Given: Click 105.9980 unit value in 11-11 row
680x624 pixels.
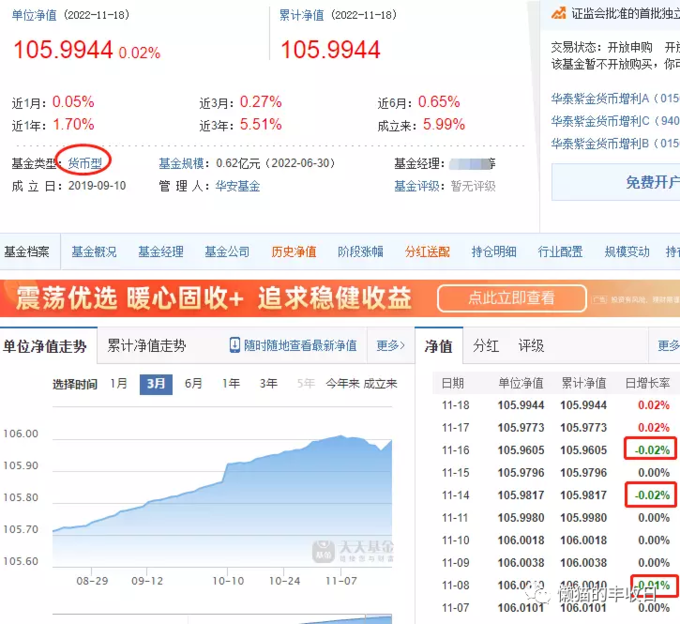Looking at the screenshot, I should pyautogui.click(x=521, y=518).
